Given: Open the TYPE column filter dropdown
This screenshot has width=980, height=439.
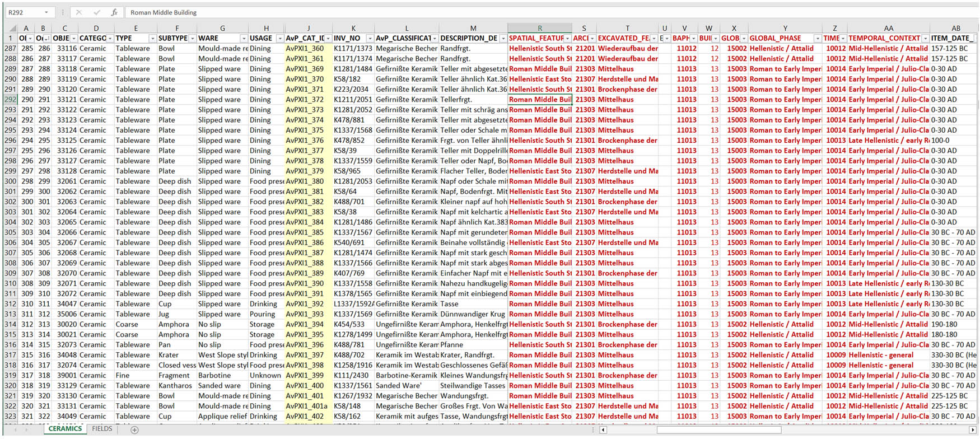Looking at the screenshot, I should pos(152,39).
